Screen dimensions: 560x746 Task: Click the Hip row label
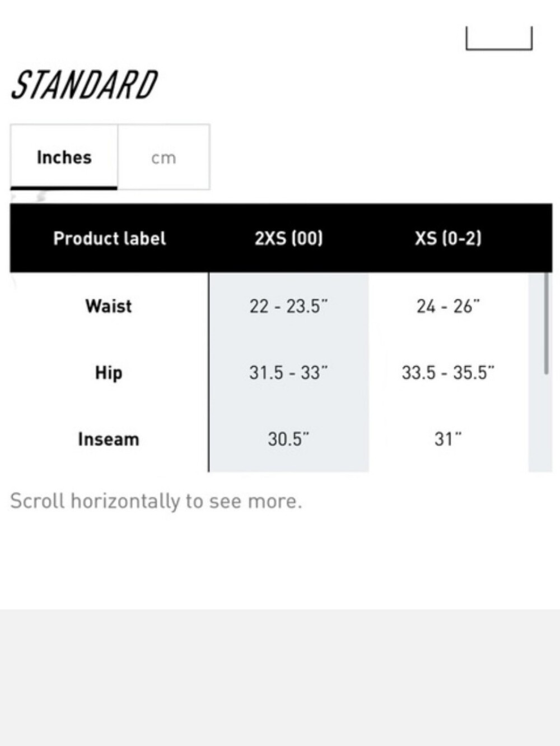[x=109, y=373]
